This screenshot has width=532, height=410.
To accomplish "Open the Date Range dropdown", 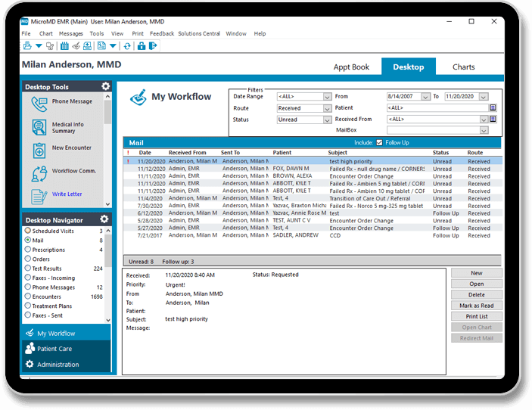I will [x=327, y=97].
